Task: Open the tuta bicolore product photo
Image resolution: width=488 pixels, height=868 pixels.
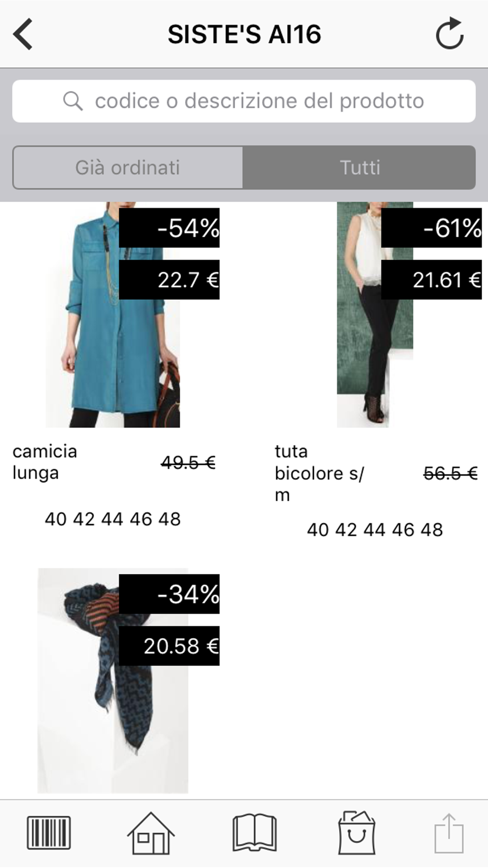Action: click(x=375, y=315)
